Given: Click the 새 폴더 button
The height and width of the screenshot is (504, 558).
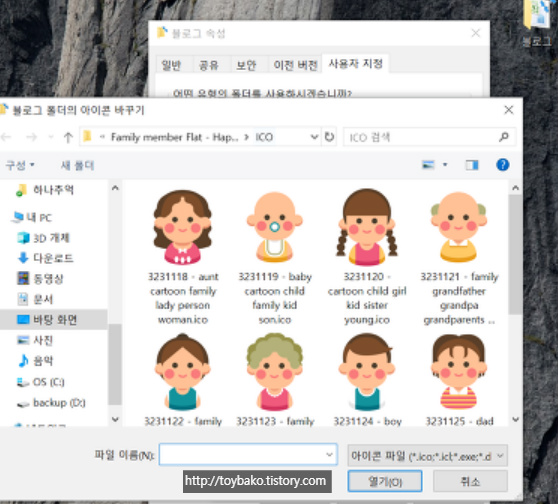Looking at the screenshot, I should (x=77, y=165).
